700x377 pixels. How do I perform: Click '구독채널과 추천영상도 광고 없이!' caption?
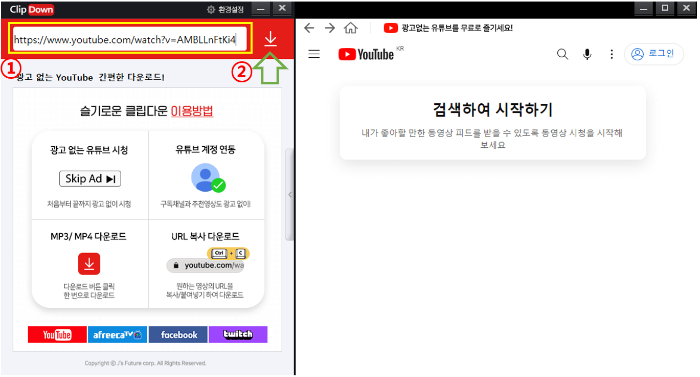click(205, 204)
